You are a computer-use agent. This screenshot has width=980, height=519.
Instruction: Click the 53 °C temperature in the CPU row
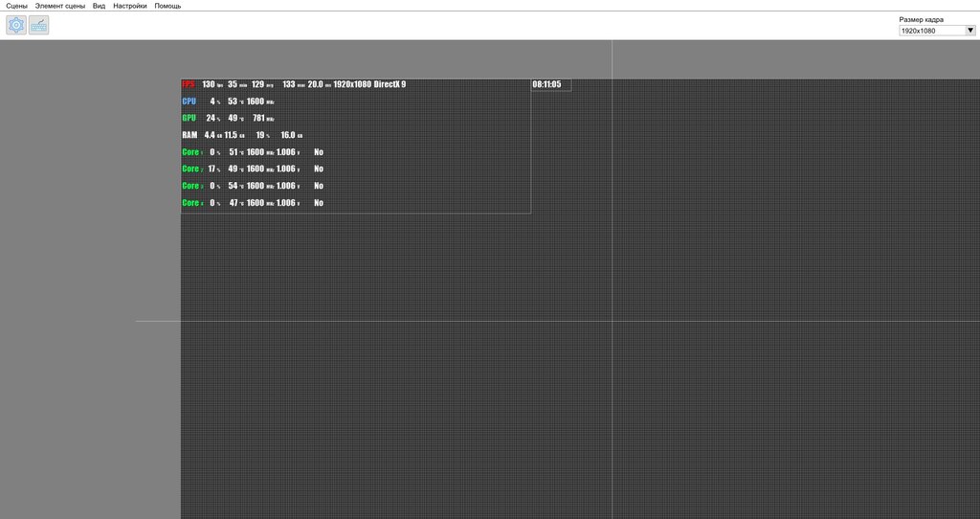233,102
